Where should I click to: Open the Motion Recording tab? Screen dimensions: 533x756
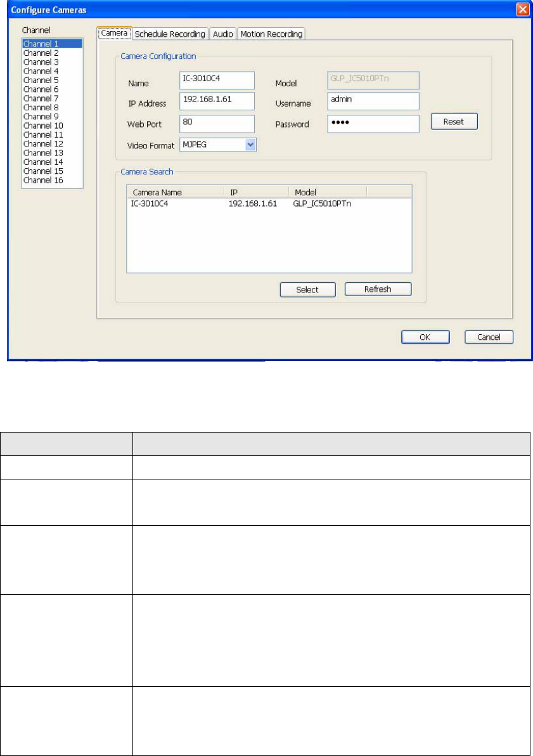point(271,34)
